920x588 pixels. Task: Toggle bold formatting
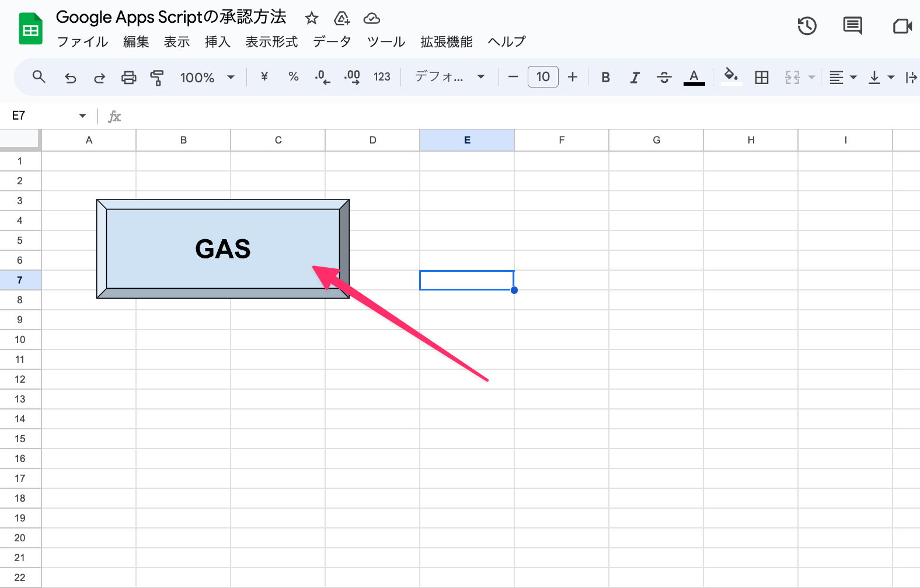tap(606, 77)
